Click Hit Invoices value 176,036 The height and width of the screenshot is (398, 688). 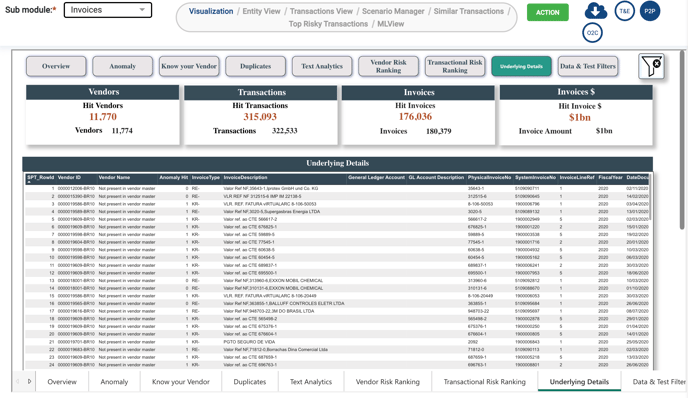tap(415, 117)
